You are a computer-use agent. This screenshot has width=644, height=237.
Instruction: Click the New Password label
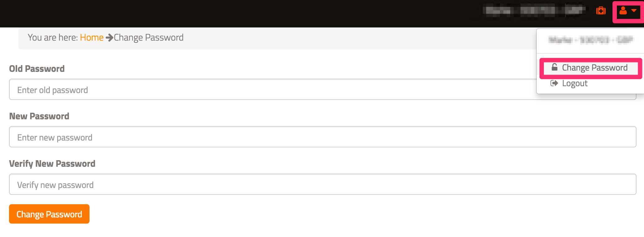[39, 116]
